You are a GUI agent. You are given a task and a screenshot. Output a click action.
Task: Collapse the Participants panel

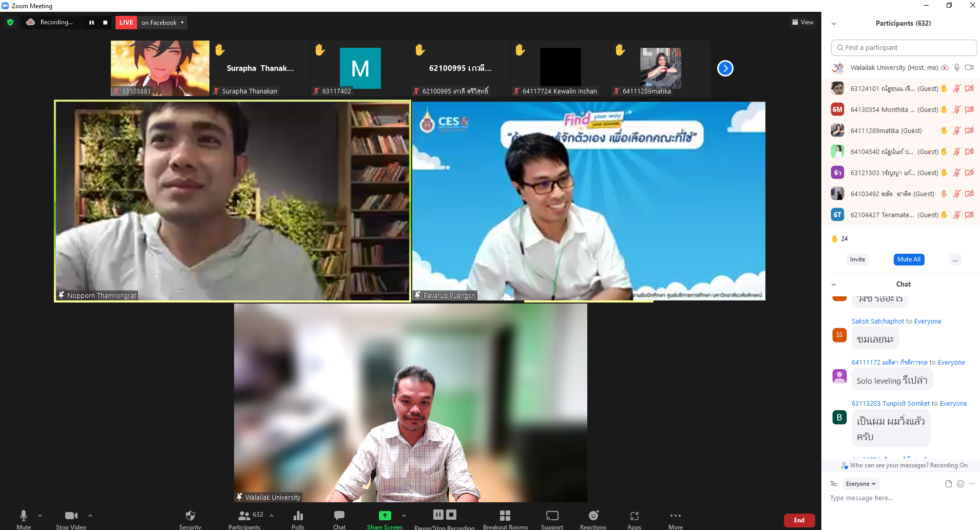(x=834, y=23)
